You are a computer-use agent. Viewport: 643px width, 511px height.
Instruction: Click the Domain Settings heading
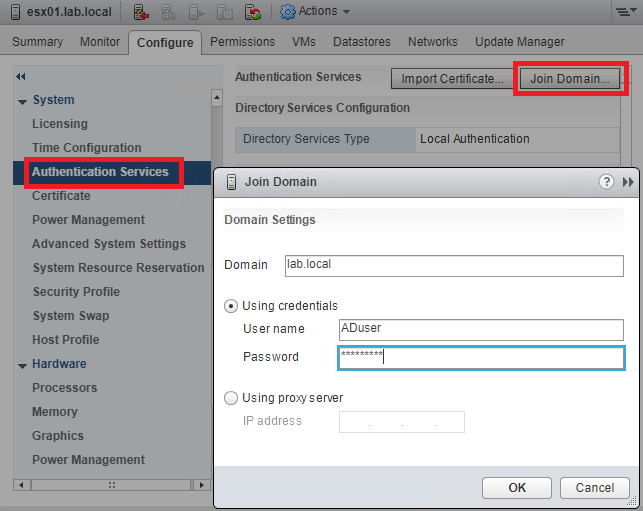(x=270, y=220)
